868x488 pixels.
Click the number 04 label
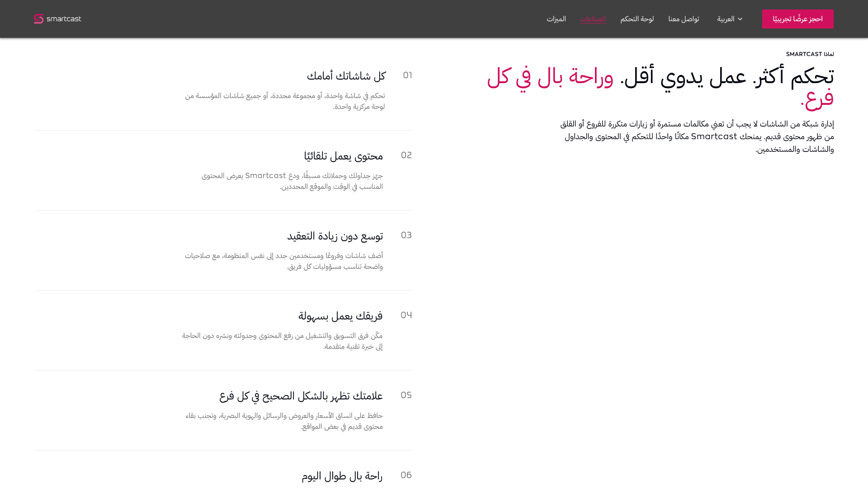[406, 315]
